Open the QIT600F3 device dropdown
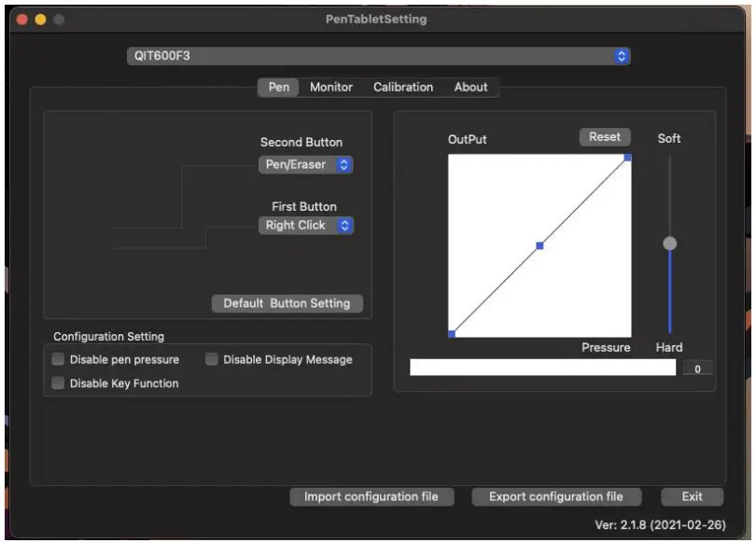 point(378,56)
